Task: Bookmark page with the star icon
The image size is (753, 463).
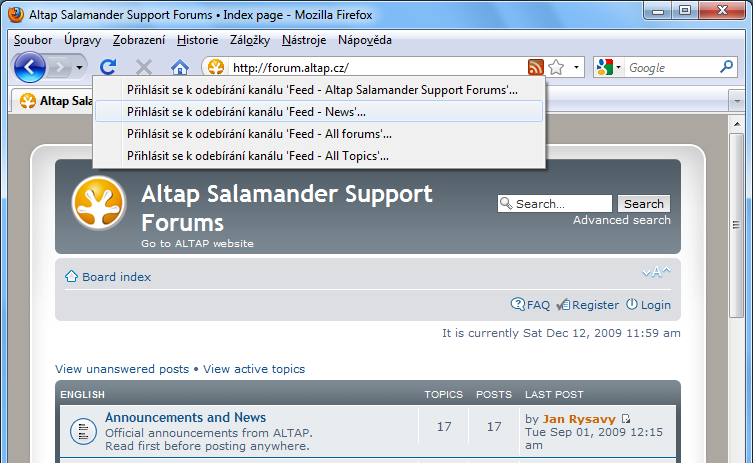Action: point(556,68)
